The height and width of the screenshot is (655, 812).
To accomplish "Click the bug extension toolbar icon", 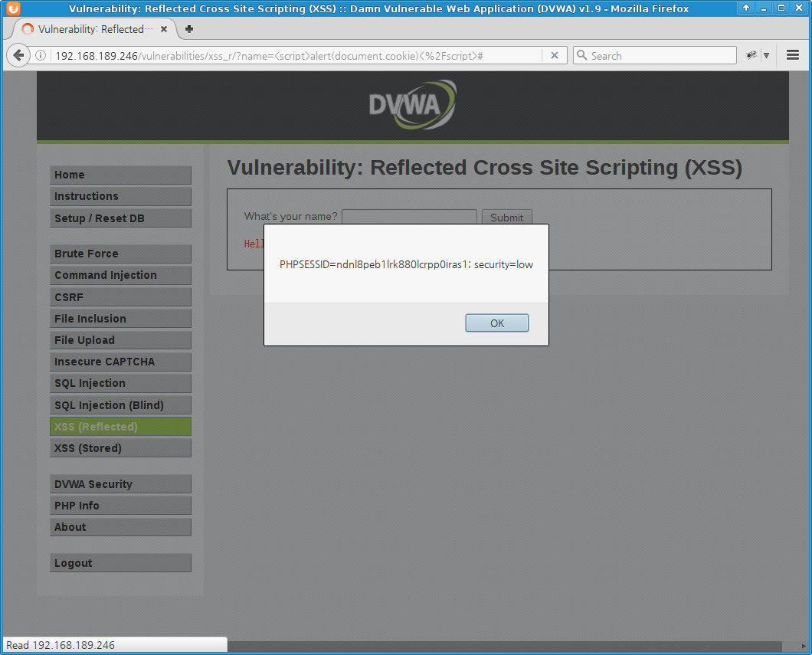I will (751, 55).
